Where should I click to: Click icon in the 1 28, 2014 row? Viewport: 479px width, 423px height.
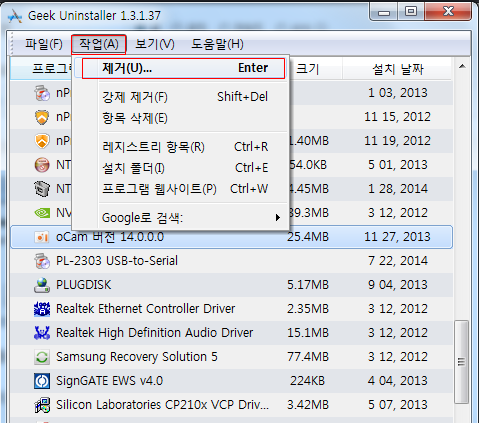coord(42,189)
